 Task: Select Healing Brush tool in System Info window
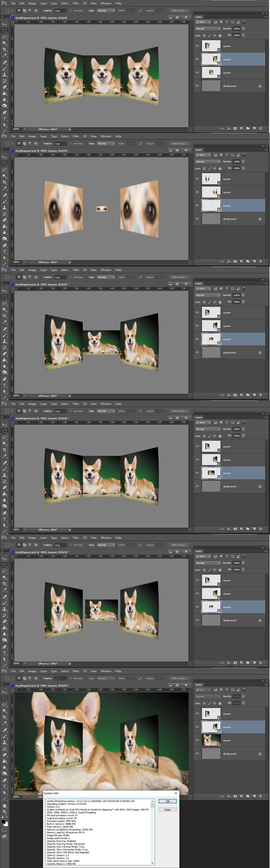click(4, 730)
